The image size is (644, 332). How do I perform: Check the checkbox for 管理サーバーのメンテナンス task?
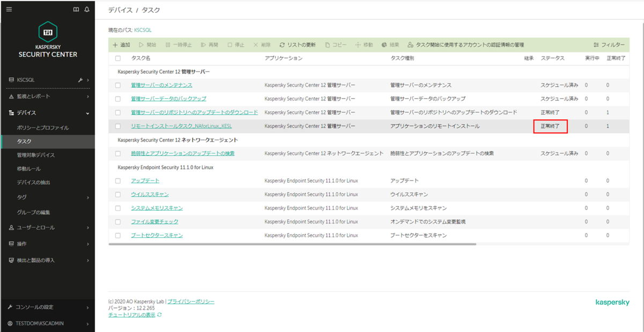(118, 85)
